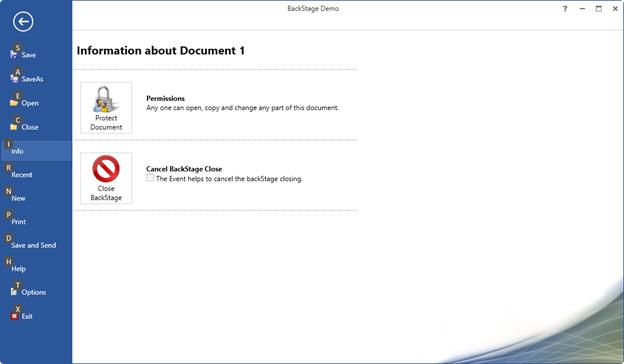
Task: Click the back arrow circle icon
Action: tap(23, 21)
